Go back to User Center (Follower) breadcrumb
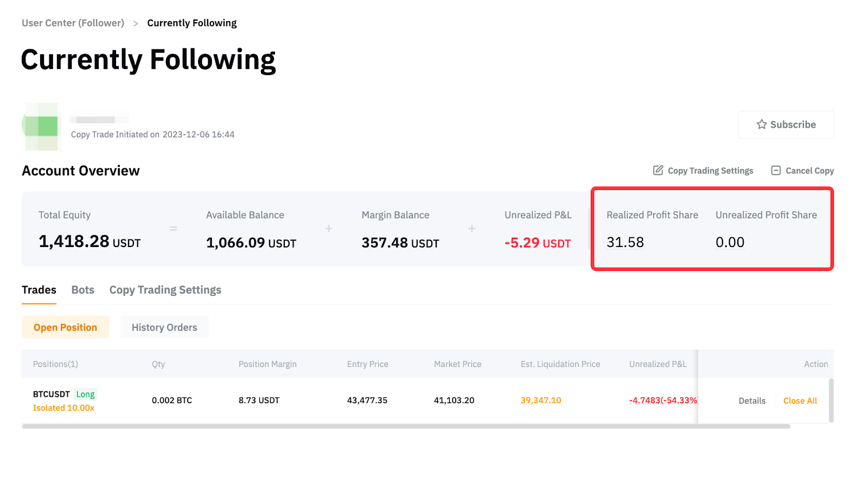Image resolution: width=868 pixels, height=480 pixels. pyautogui.click(x=73, y=23)
